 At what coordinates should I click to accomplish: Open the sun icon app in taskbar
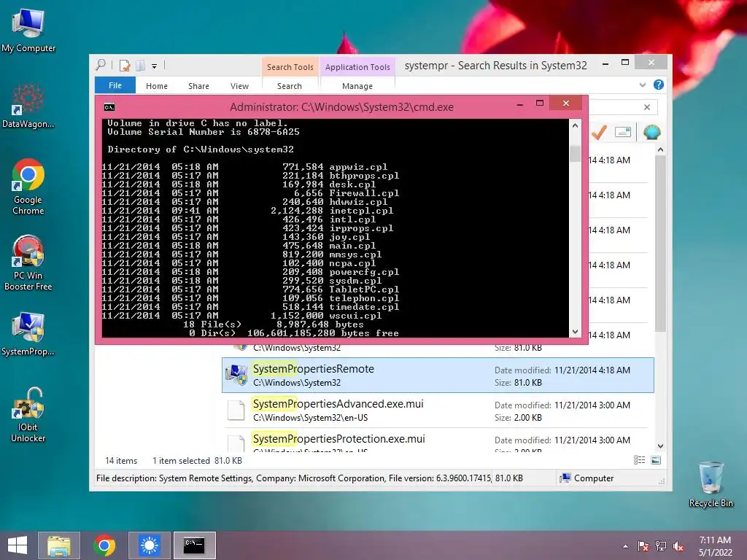tap(150, 545)
